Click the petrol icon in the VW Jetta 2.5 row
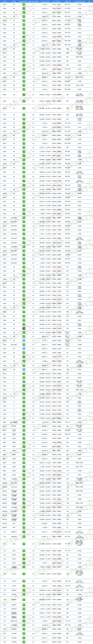This screenshot has width=93, height=644. pos(24,586)
